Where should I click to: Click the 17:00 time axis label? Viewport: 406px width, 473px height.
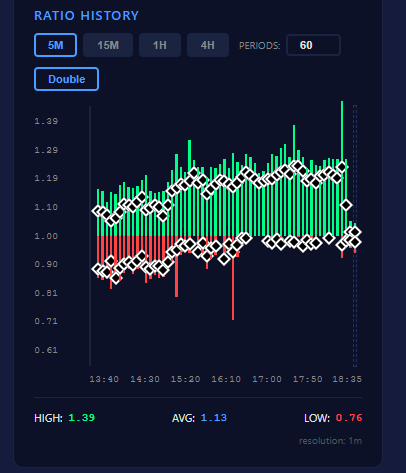point(267,379)
